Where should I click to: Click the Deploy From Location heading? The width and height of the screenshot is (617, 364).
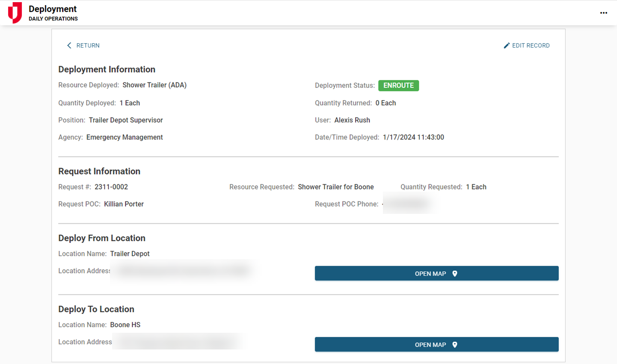point(102,238)
